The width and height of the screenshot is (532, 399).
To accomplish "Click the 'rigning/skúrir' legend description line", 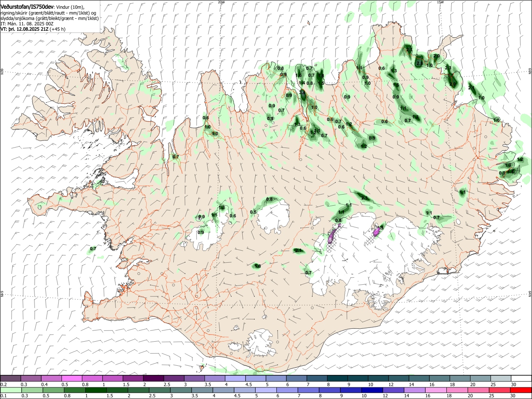I will (48, 13).
